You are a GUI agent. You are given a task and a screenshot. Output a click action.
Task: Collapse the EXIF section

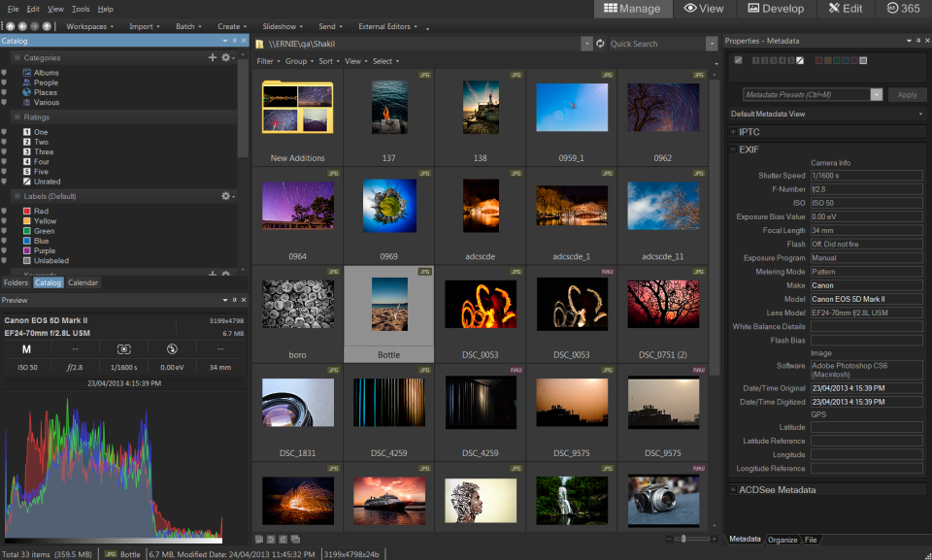pos(733,148)
